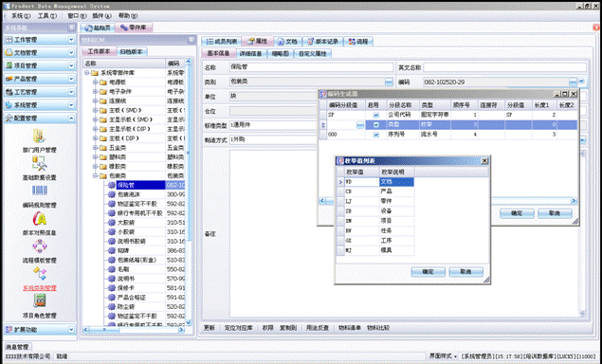Open 编码规则管理 barcode icon
The height and width of the screenshot is (364, 602).
click(x=39, y=191)
